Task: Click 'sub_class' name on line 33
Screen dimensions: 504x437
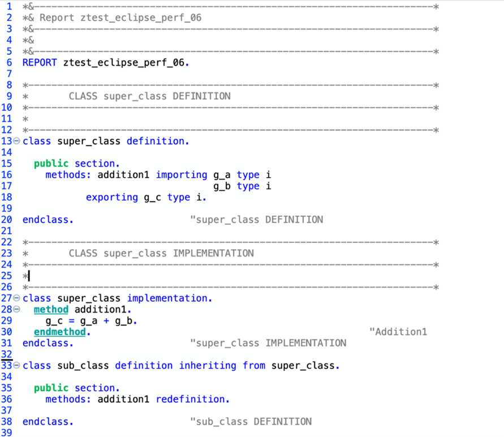Action: [x=83, y=365]
